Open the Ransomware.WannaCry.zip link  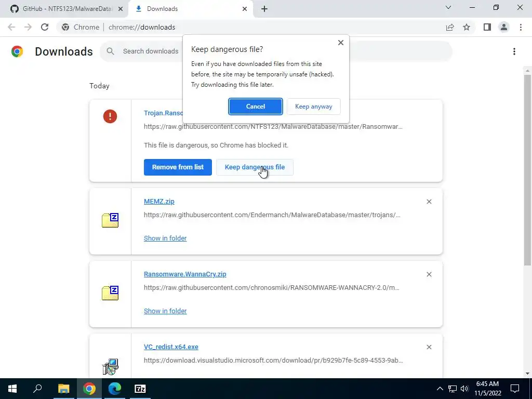185,274
